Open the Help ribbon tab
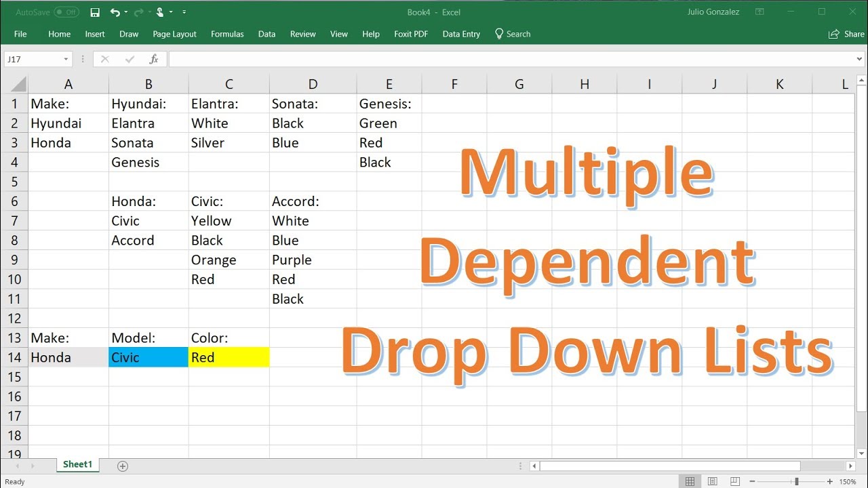868x488 pixels. (x=371, y=34)
